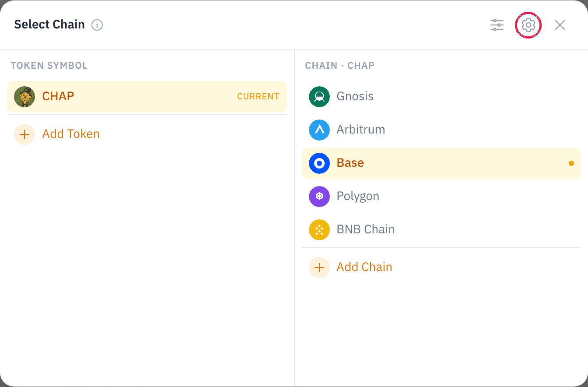This screenshot has width=588, height=387.
Task: Pick Polygon chain
Action: click(x=441, y=197)
